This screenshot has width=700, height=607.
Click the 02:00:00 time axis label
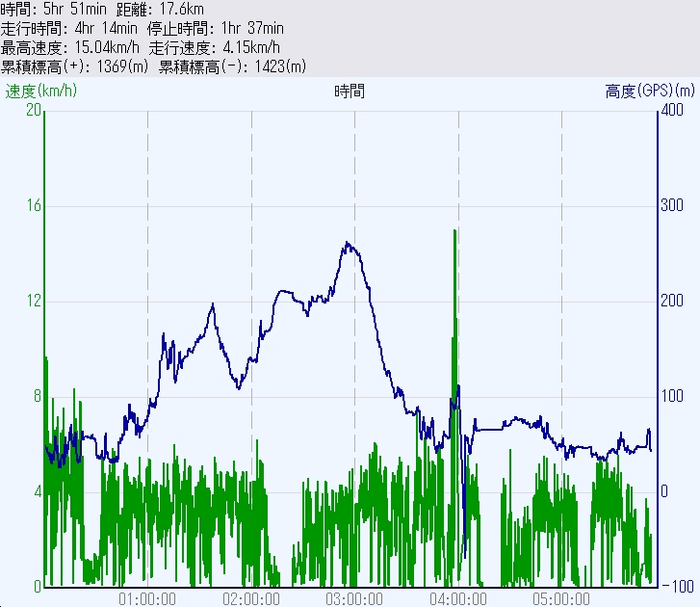pos(251,598)
